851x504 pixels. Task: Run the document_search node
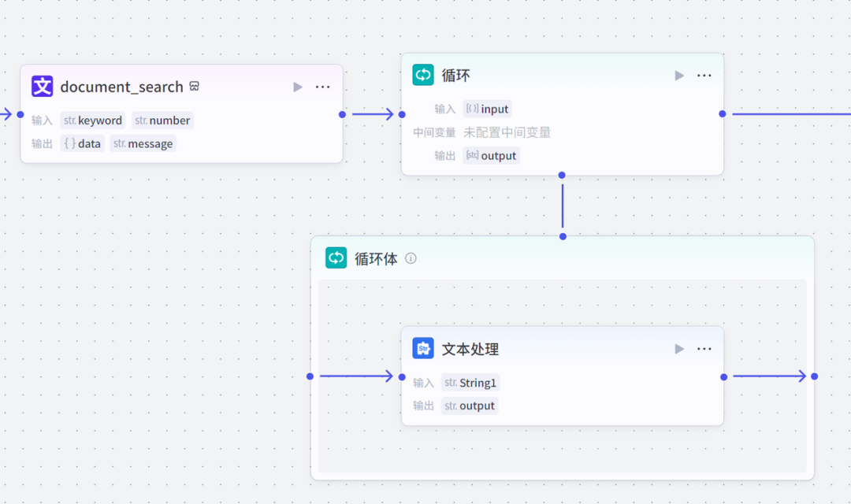[x=298, y=87]
